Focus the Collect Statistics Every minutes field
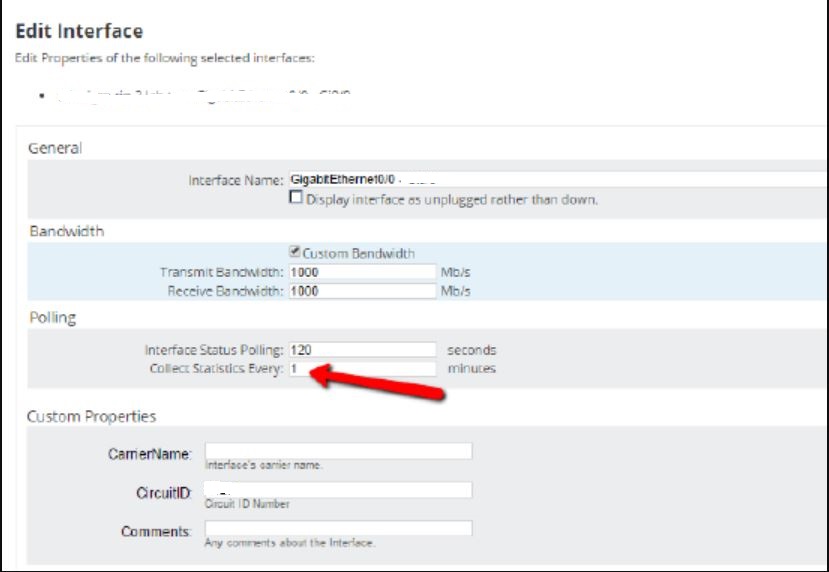 point(362,368)
